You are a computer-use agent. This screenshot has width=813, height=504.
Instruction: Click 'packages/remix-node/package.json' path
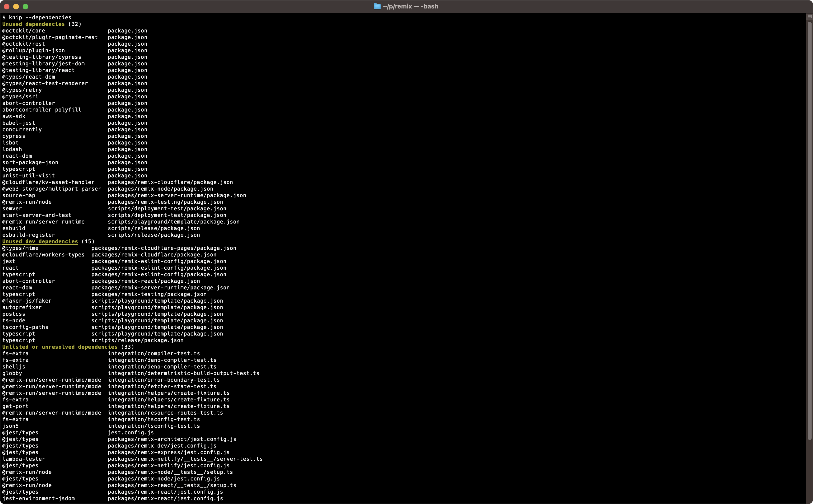coord(160,189)
